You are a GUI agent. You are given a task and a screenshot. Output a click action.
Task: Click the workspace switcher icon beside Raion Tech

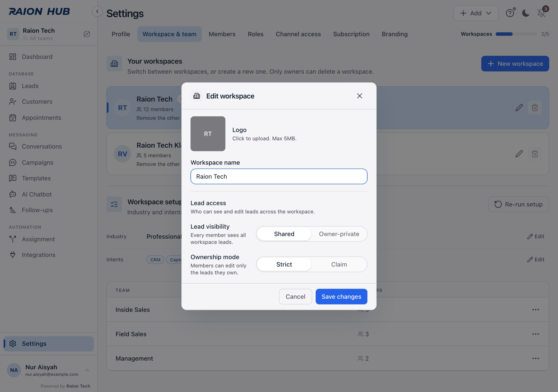(87, 34)
